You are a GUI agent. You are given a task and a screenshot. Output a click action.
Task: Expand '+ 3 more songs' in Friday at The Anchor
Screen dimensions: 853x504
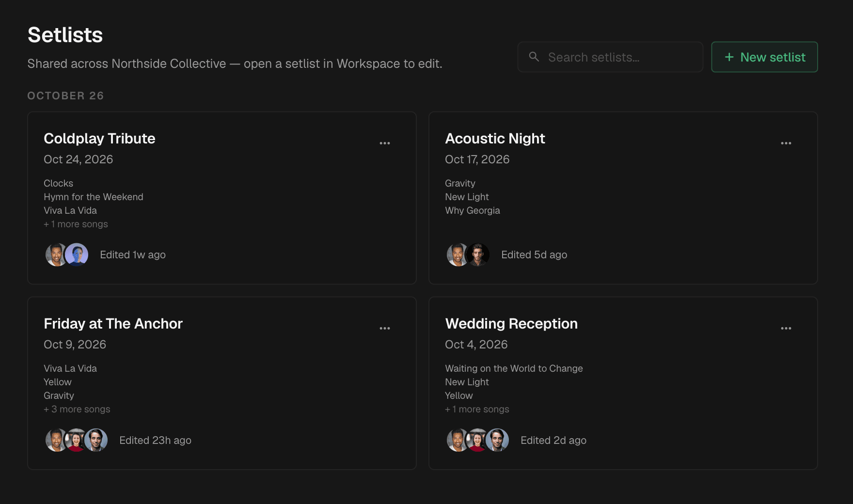(x=77, y=409)
